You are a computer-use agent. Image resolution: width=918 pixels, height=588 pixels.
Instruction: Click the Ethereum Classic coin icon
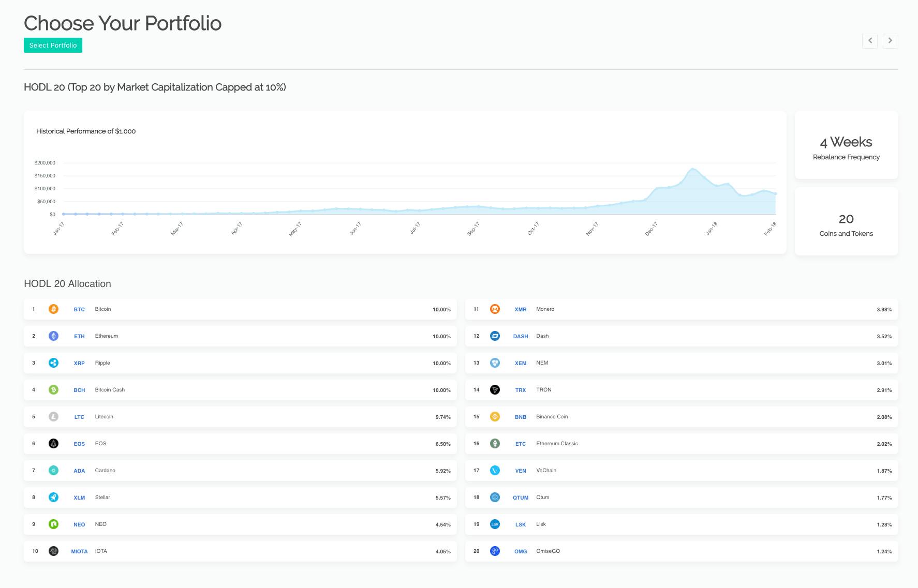pos(495,444)
